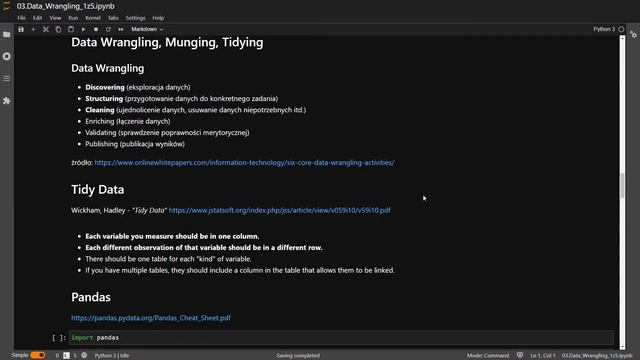Click into the import pandas code cell
Image resolution: width=640 pixels, height=360 pixels.
coord(341,338)
